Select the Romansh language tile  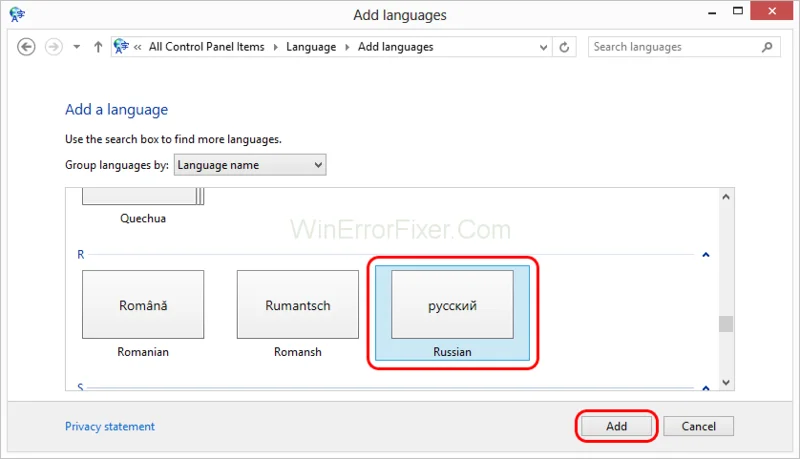[297, 306]
